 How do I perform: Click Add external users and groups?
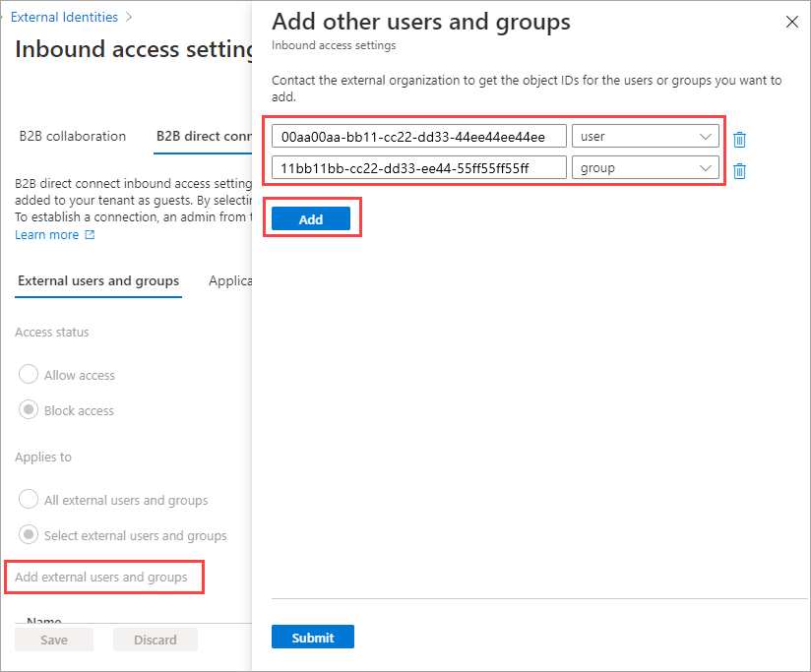point(101,577)
